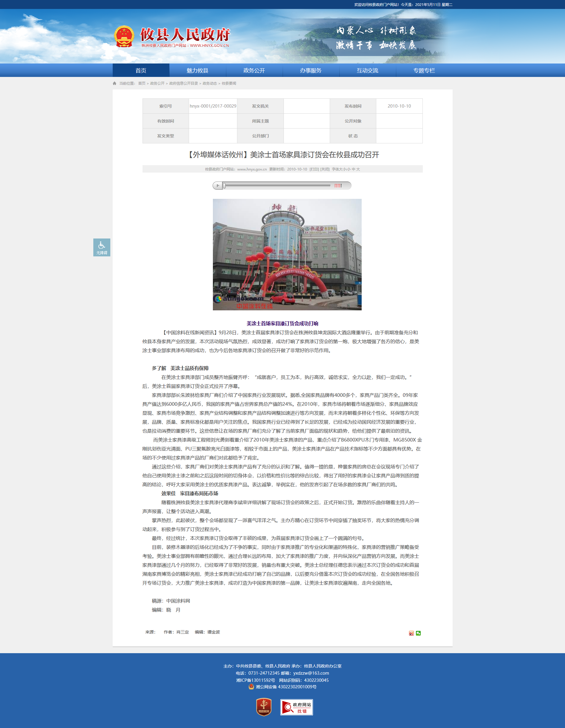Click the hotel building article photo
Screen dimensions: 565x728
287,255
